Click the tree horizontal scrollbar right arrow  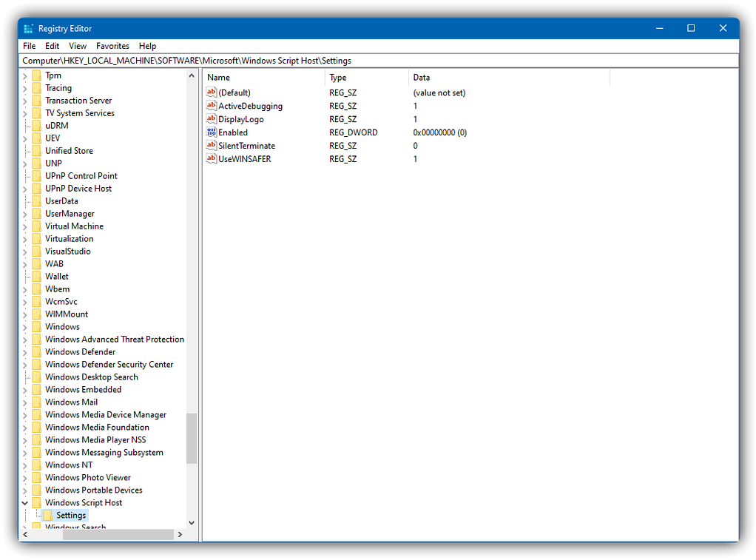[179, 534]
